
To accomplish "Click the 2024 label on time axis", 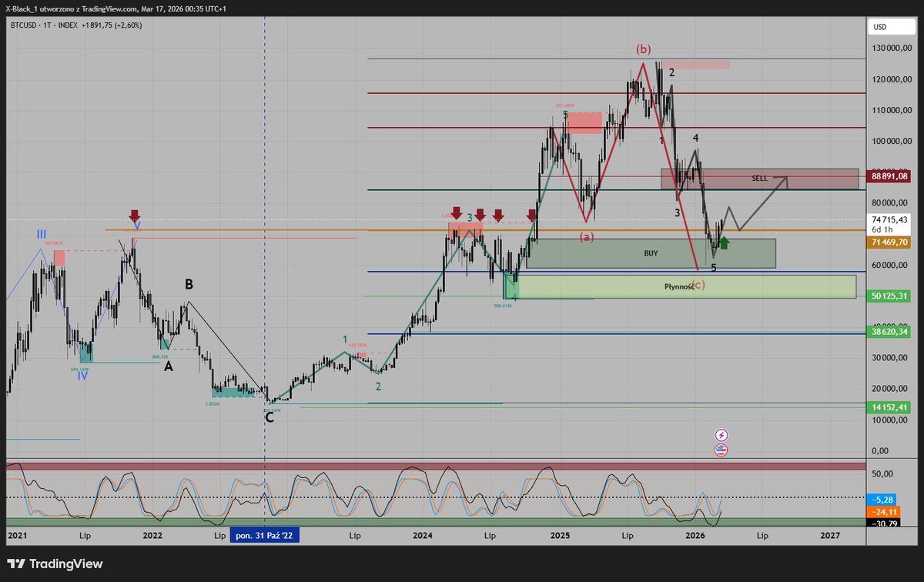I will (x=423, y=535).
